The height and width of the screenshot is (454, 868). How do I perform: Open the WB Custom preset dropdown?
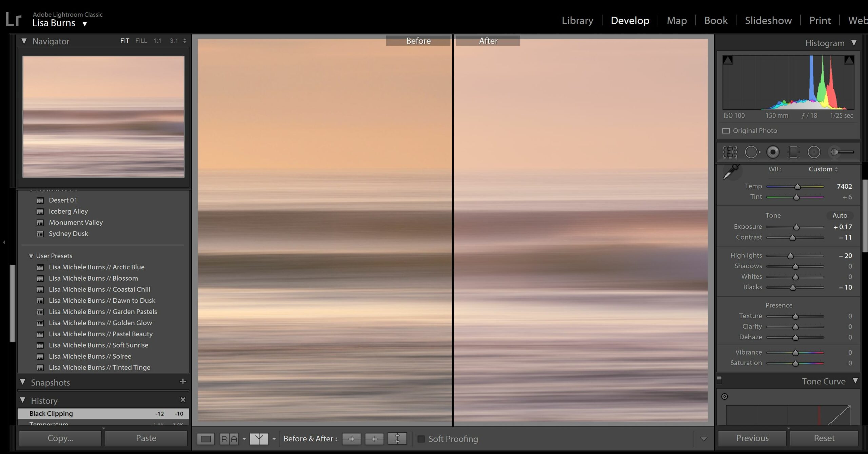tap(823, 169)
